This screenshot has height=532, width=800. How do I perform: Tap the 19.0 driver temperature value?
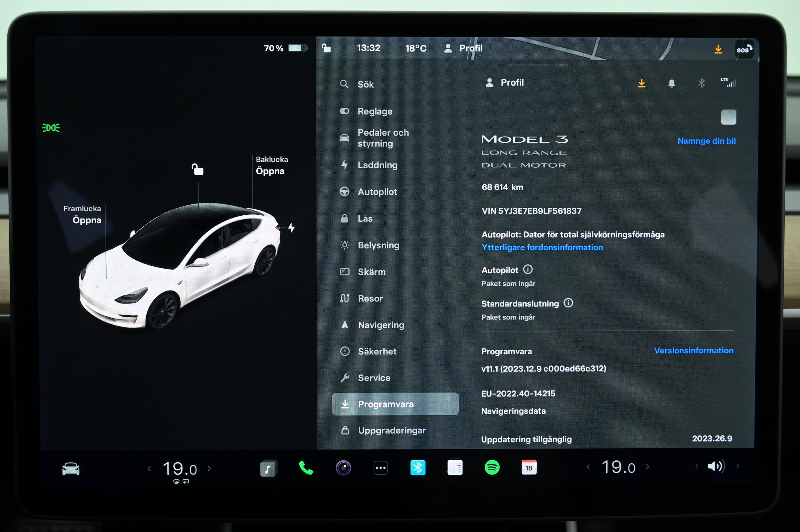[180, 469]
